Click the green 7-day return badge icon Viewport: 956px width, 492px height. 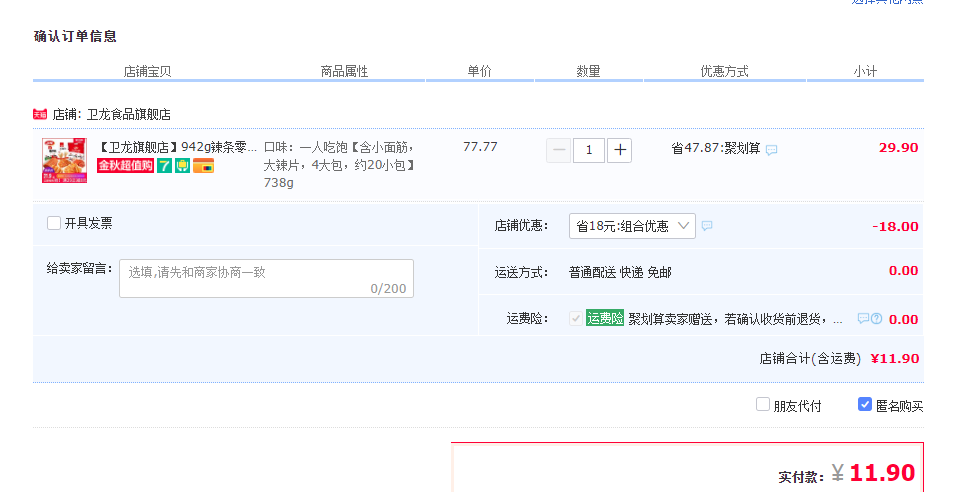(164, 165)
